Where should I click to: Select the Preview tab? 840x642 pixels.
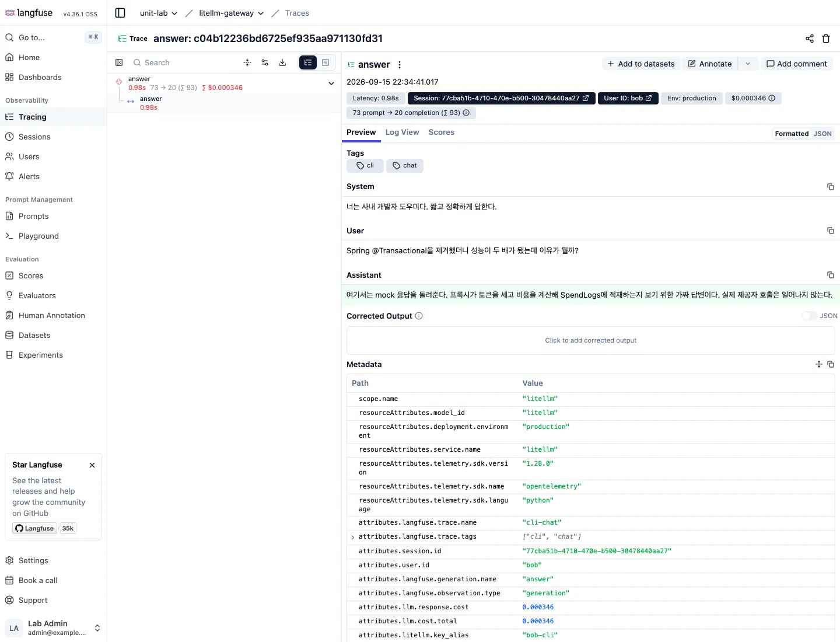tap(361, 132)
